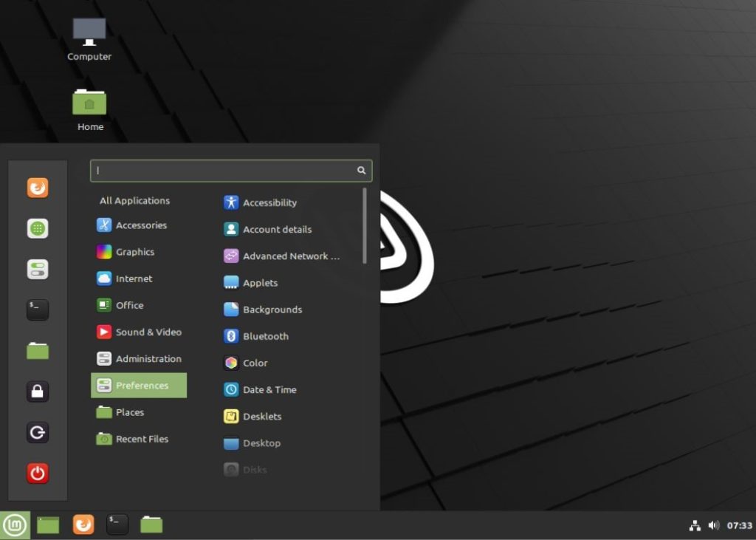Click the red power off icon

click(x=38, y=473)
